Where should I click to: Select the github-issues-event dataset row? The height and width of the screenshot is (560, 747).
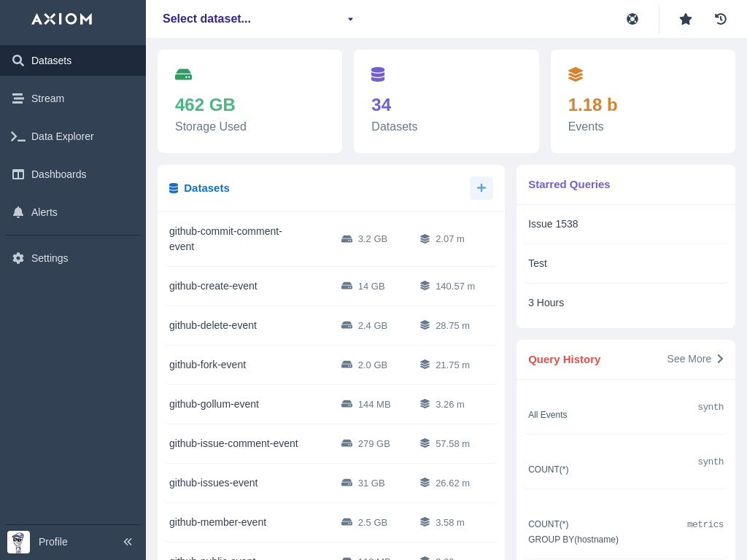(x=213, y=483)
